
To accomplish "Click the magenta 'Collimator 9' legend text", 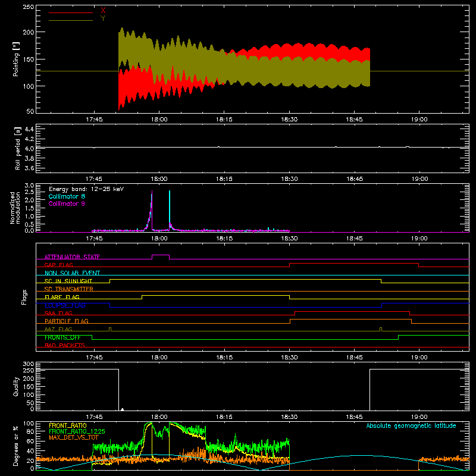I will (67, 203).
